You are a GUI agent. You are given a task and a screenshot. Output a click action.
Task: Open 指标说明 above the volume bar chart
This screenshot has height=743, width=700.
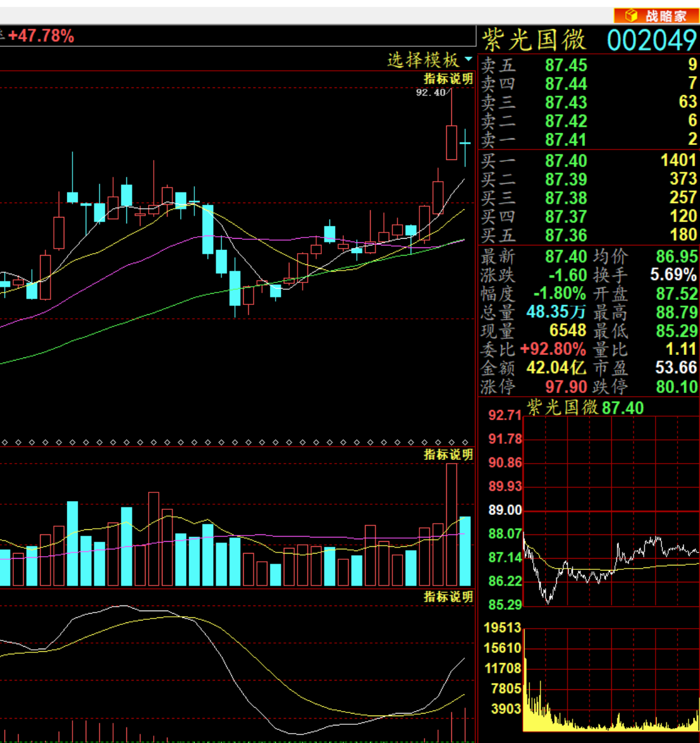(x=448, y=454)
